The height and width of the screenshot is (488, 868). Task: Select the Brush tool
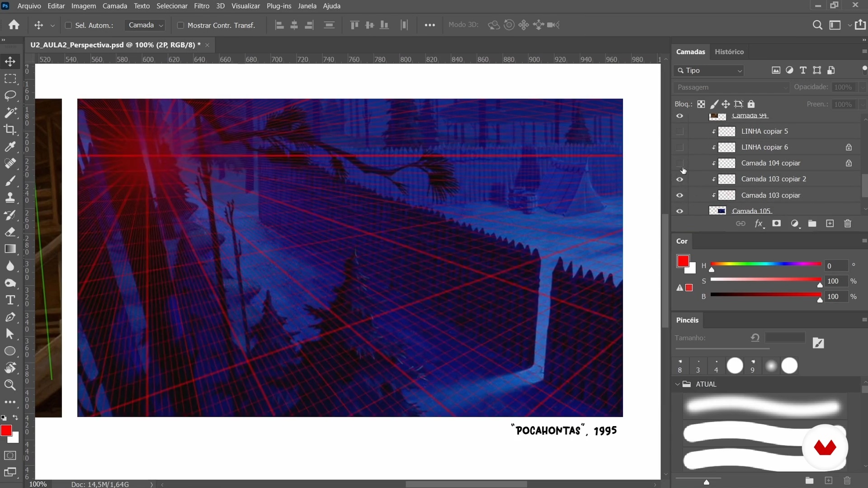coord(10,181)
